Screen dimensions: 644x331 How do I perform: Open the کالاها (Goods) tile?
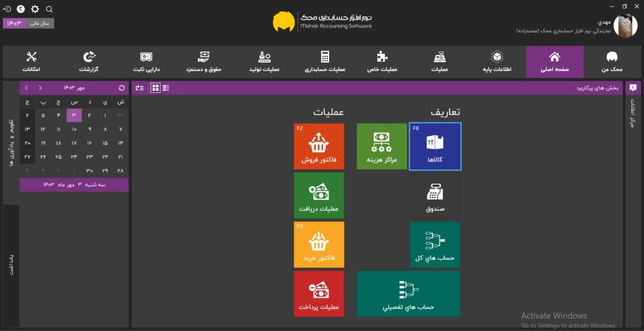(435, 146)
